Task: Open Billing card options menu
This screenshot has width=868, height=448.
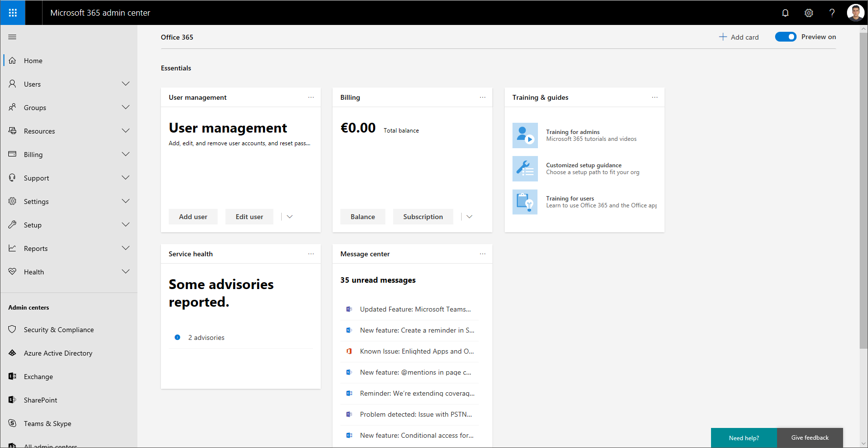Action: pos(483,97)
